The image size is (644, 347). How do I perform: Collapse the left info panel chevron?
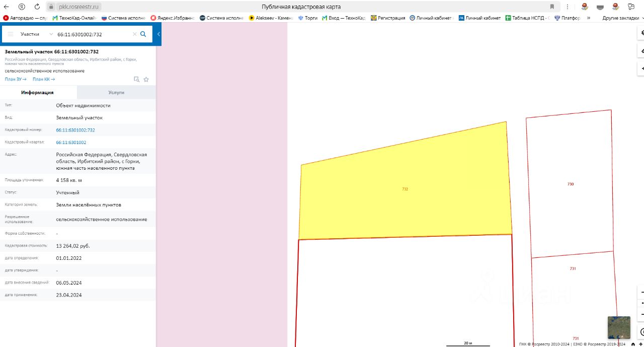pos(158,34)
